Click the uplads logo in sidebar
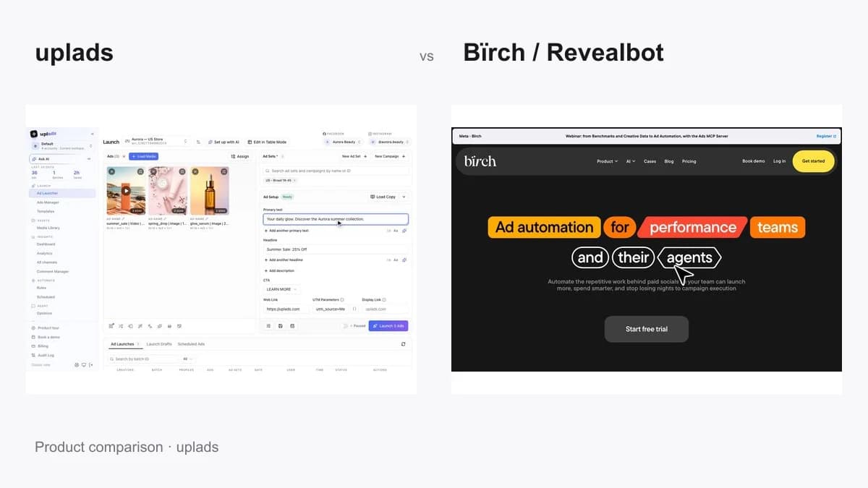This screenshot has width=868, height=488. 42,134
